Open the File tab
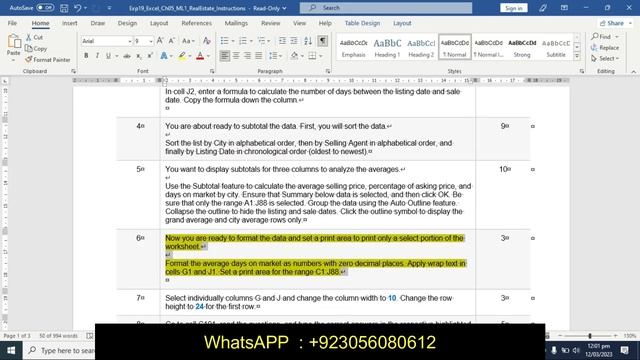640x360 pixels. click(12, 23)
